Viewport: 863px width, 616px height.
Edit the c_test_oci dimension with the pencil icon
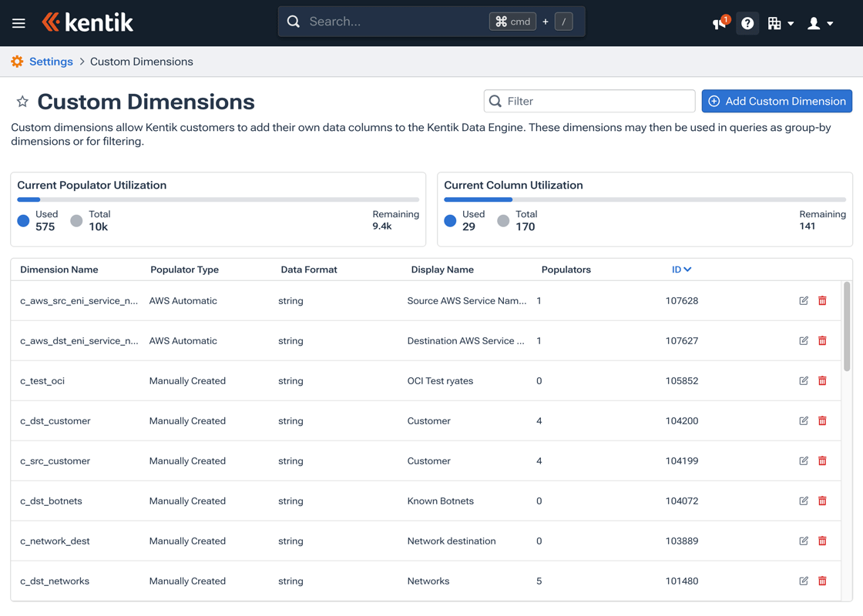(803, 380)
